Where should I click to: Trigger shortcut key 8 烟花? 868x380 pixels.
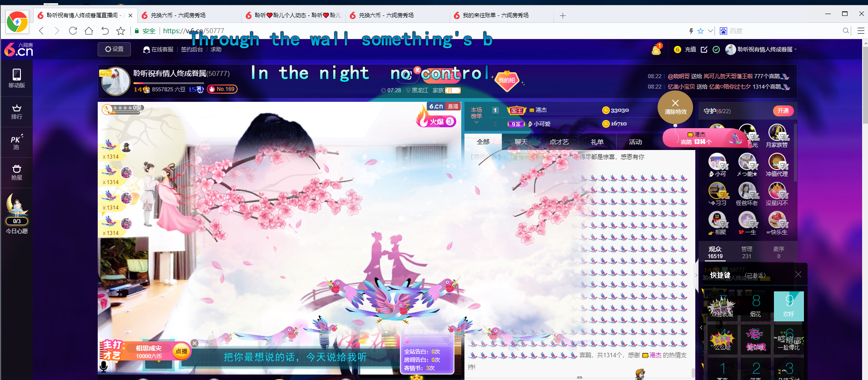pyautogui.click(x=756, y=306)
